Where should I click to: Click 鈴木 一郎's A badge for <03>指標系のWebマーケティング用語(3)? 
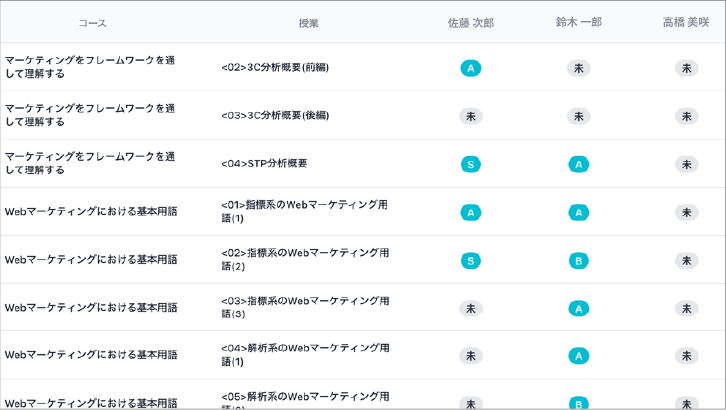[x=578, y=308]
